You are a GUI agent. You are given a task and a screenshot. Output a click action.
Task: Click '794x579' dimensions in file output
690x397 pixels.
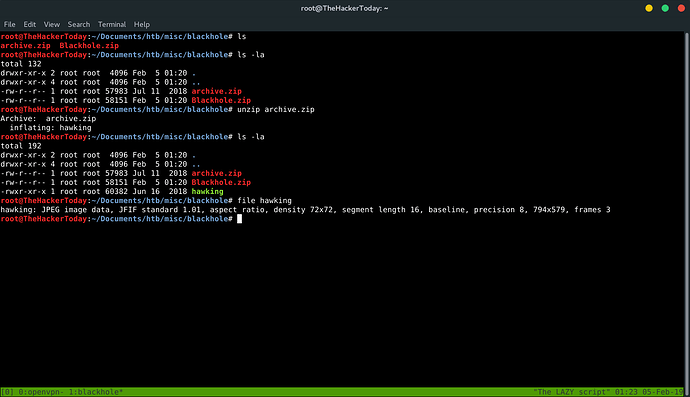pyautogui.click(x=549, y=210)
